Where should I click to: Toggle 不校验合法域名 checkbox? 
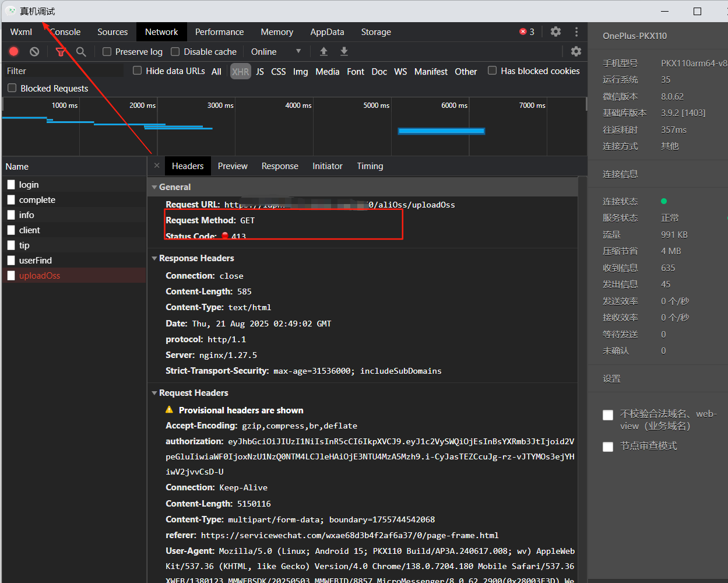tap(608, 415)
